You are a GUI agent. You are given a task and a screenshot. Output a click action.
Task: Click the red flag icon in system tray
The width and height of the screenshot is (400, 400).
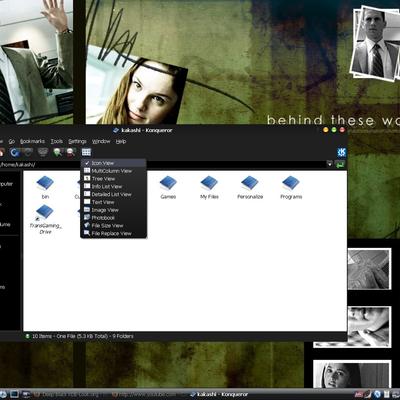point(359,395)
